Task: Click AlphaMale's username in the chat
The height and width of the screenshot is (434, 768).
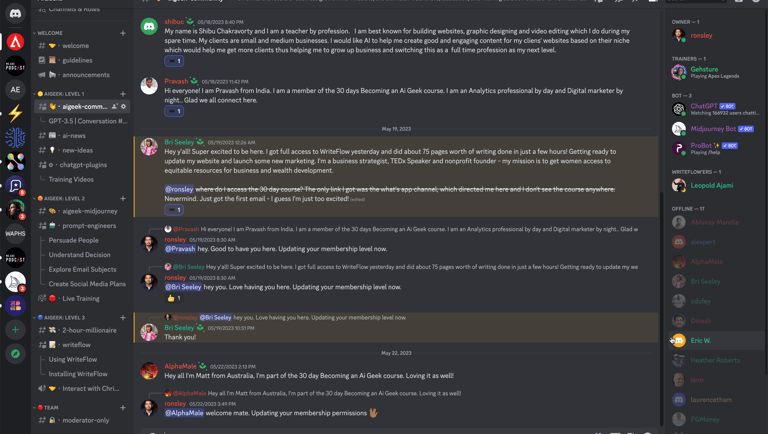Action: 181,366
